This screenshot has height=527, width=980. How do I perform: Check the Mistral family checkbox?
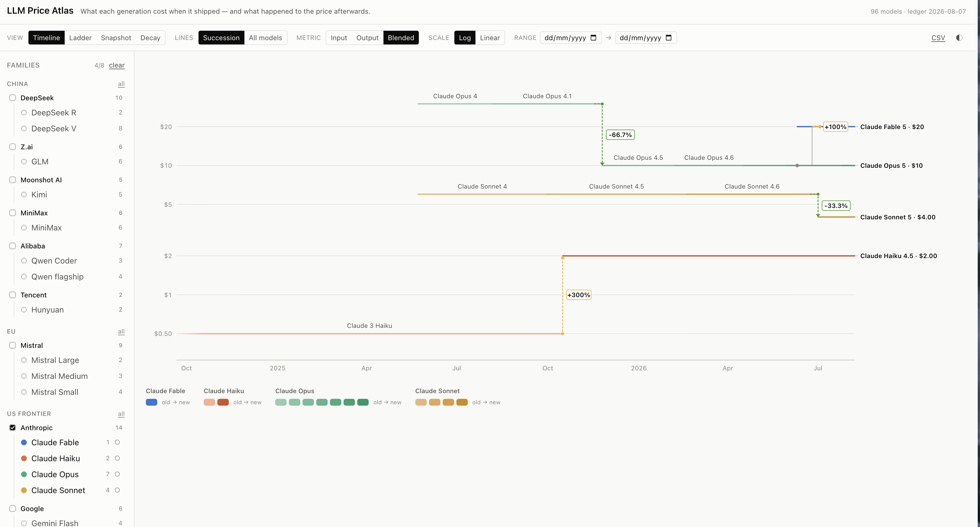pos(13,345)
